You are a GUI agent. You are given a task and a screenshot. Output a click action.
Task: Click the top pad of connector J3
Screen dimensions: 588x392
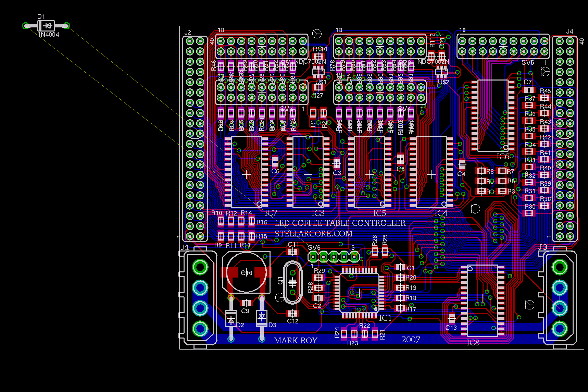(560, 267)
